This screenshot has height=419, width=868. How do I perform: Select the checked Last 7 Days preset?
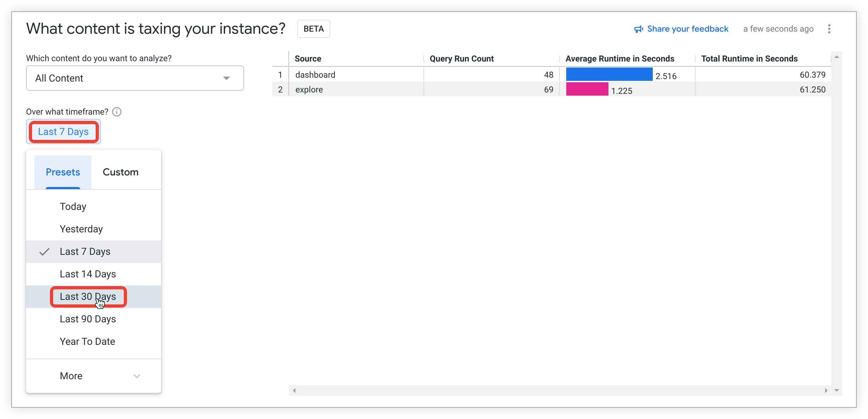click(85, 252)
